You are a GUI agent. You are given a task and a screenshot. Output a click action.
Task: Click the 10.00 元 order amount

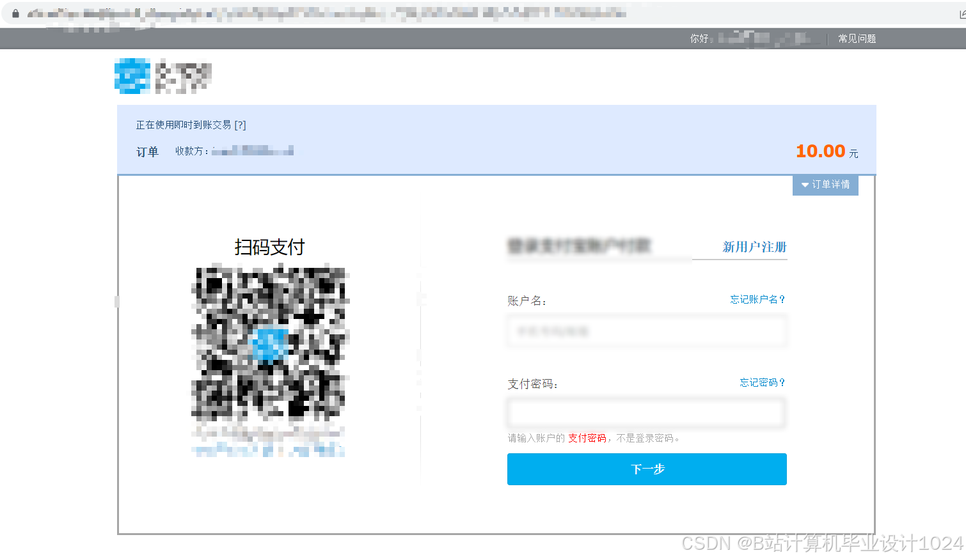click(827, 152)
